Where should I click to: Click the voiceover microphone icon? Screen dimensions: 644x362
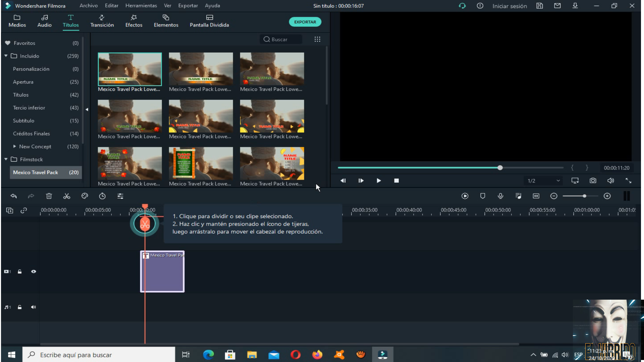[500, 196]
